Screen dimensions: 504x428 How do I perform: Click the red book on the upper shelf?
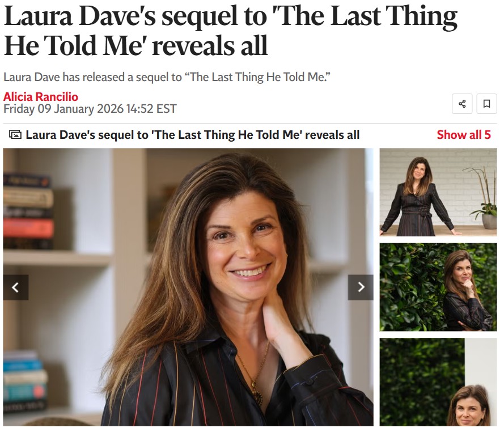pyautogui.click(x=28, y=228)
